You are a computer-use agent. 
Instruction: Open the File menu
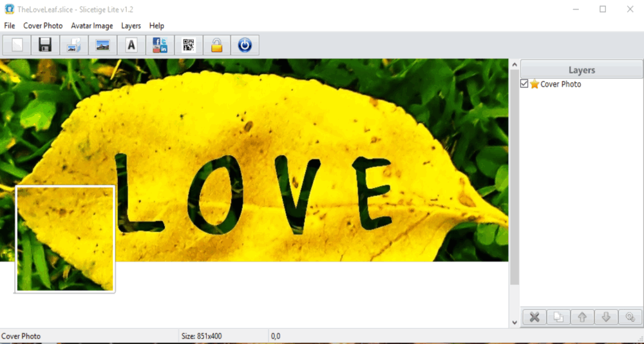tap(10, 26)
